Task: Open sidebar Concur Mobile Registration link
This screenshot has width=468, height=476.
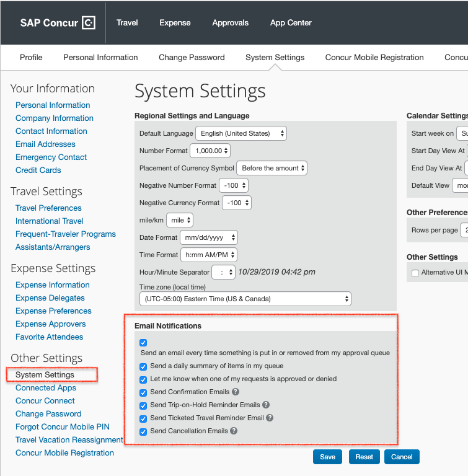Action: click(64, 453)
